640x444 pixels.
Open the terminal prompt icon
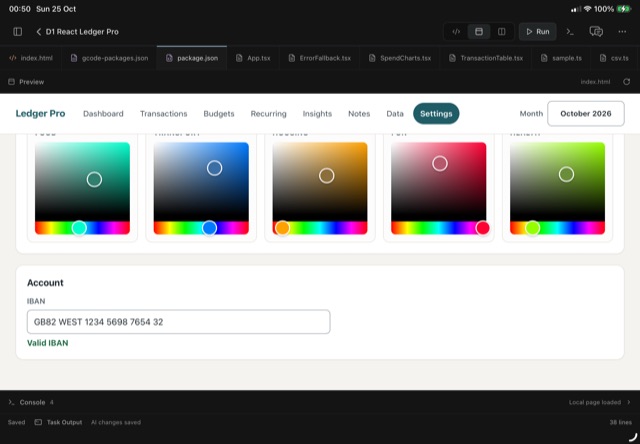[570, 32]
